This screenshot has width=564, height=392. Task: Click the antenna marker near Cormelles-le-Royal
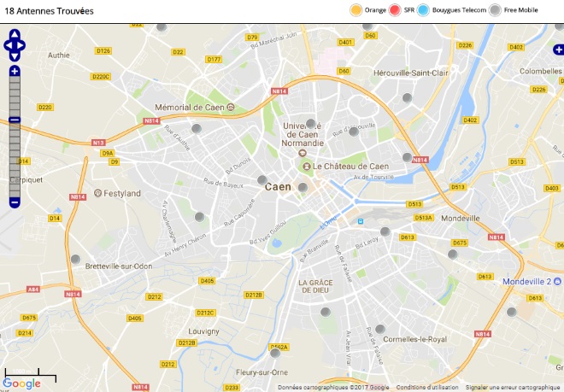[380, 329]
